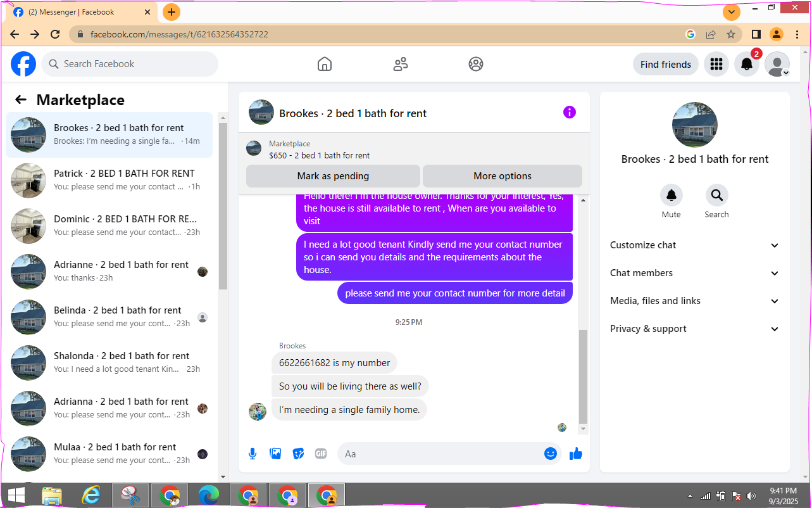
Task: Mute the conversation with the bell icon
Action: [671, 195]
